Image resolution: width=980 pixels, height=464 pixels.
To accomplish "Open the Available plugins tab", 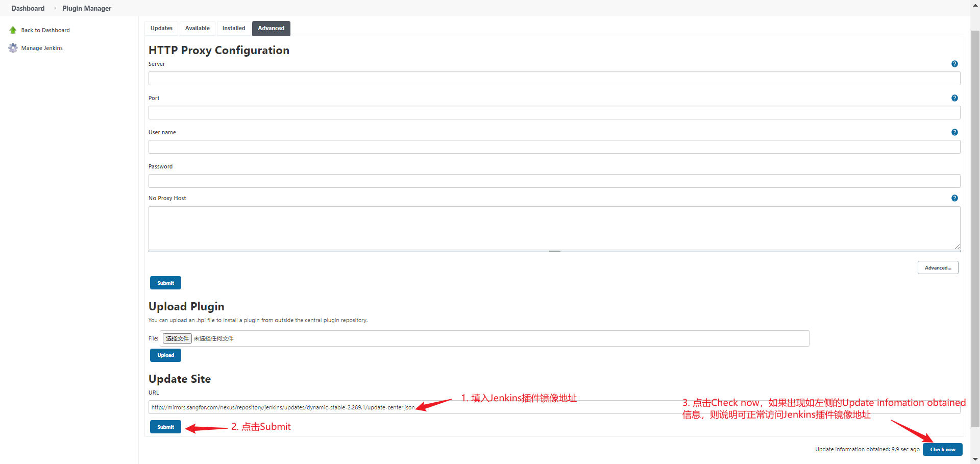I will [197, 29].
